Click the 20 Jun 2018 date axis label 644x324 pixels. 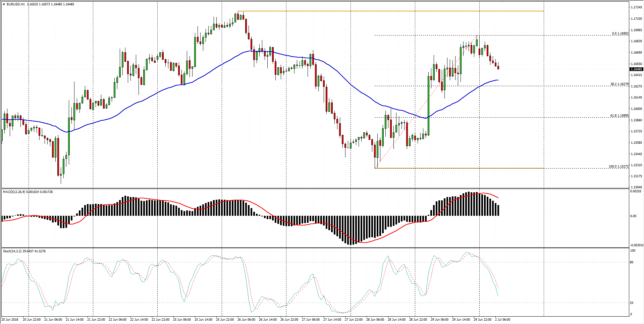[10, 320]
